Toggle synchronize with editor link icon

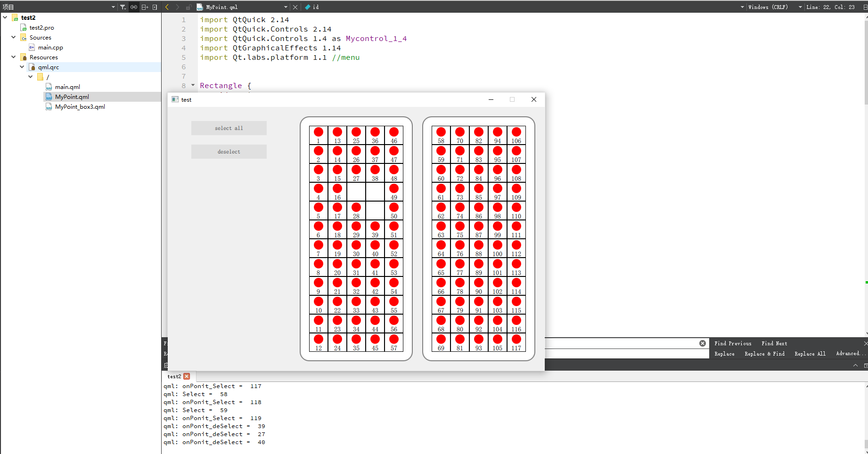(x=134, y=7)
